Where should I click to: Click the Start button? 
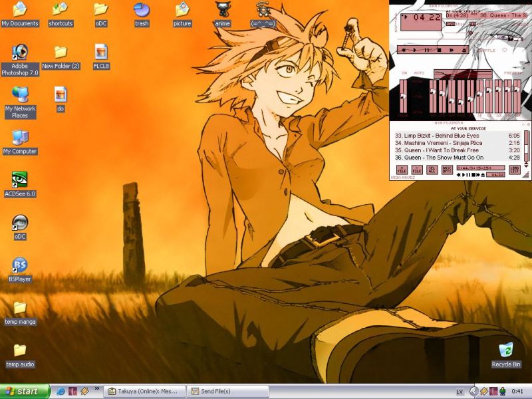[x=25, y=391]
